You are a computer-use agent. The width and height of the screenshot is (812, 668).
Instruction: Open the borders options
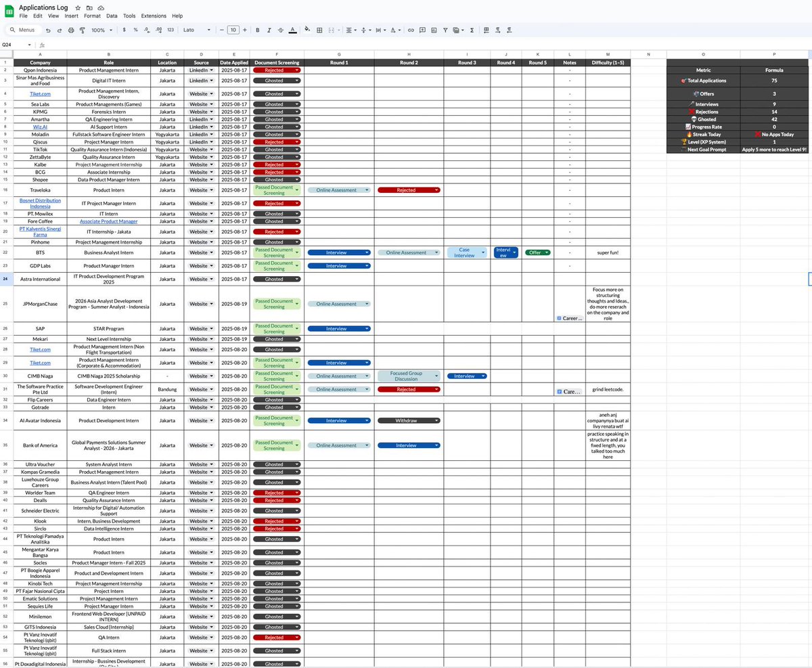point(319,30)
